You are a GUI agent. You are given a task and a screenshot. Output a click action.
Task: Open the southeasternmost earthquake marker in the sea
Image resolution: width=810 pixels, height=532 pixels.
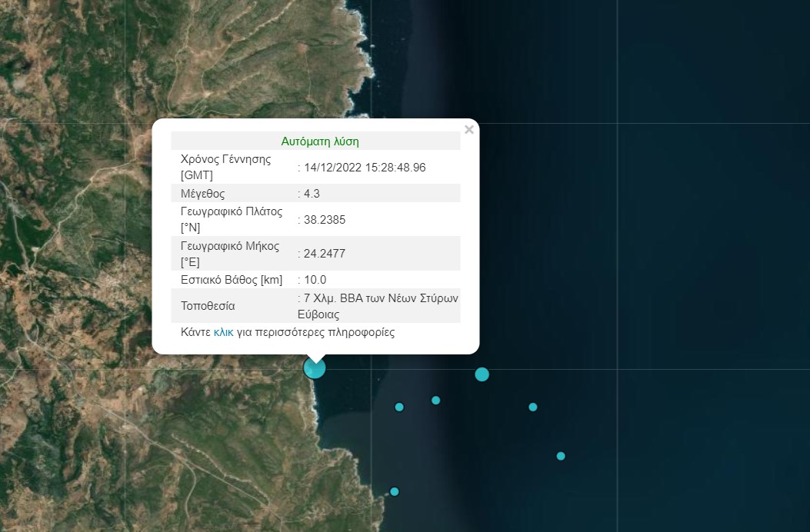pos(561,456)
